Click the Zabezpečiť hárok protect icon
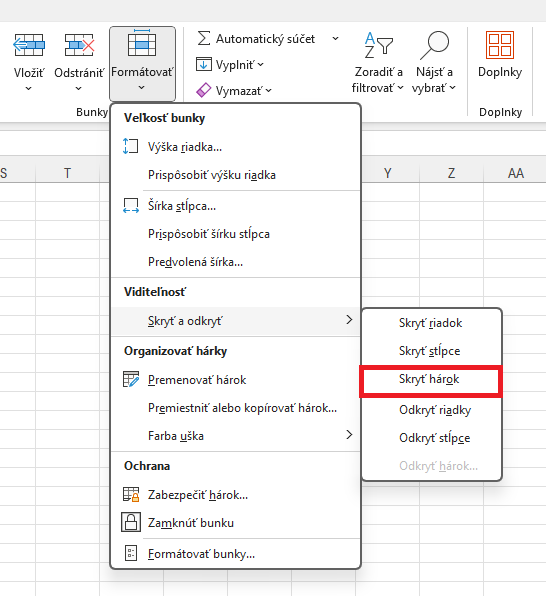 (131, 495)
